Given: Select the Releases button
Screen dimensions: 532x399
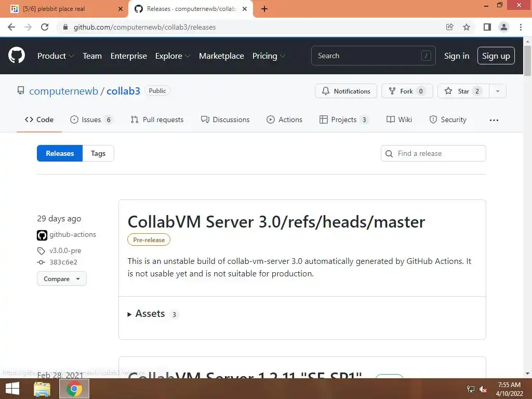Looking at the screenshot, I should point(60,153).
